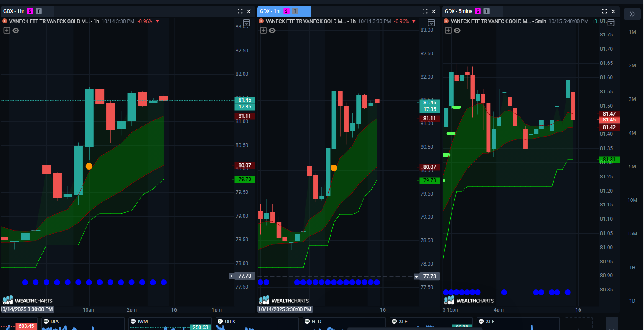Image resolution: width=644 pixels, height=330 pixels.
Task: Click plus icon under title in left chart
Action: click(7, 30)
